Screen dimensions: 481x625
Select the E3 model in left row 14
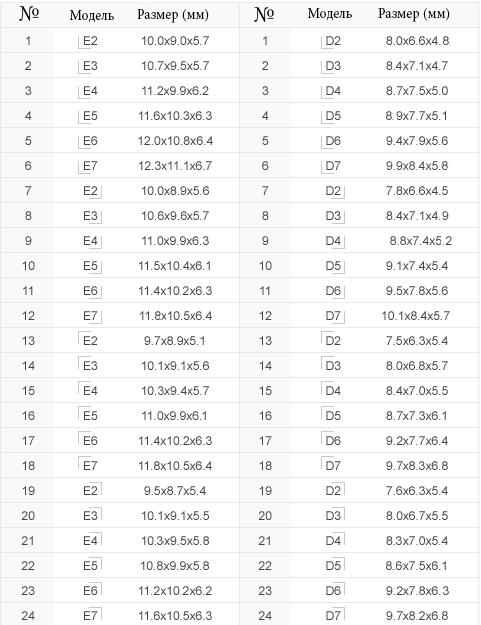click(x=90, y=366)
